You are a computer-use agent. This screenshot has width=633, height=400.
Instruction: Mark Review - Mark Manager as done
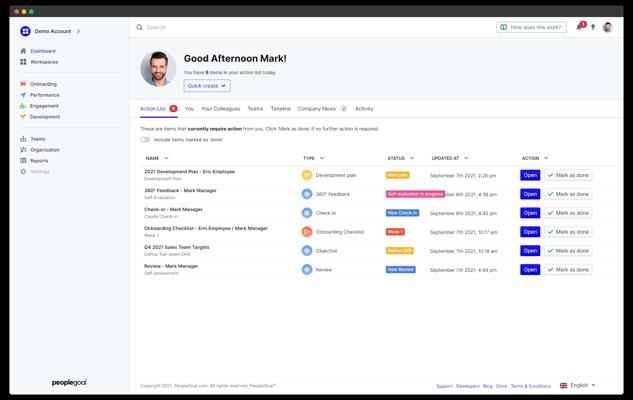568,270
